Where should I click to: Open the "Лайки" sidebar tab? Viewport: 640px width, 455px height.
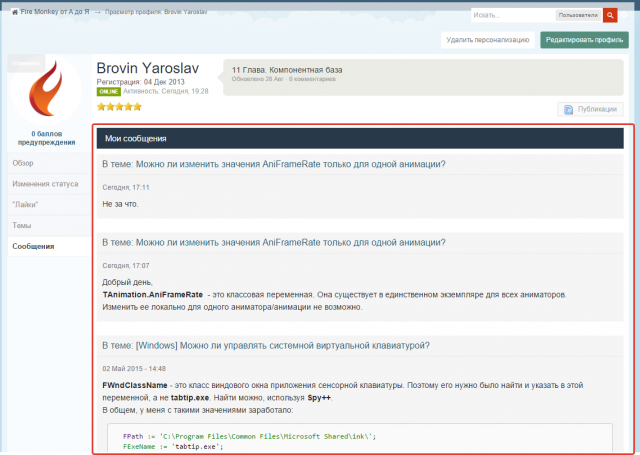tap(49, 205)
